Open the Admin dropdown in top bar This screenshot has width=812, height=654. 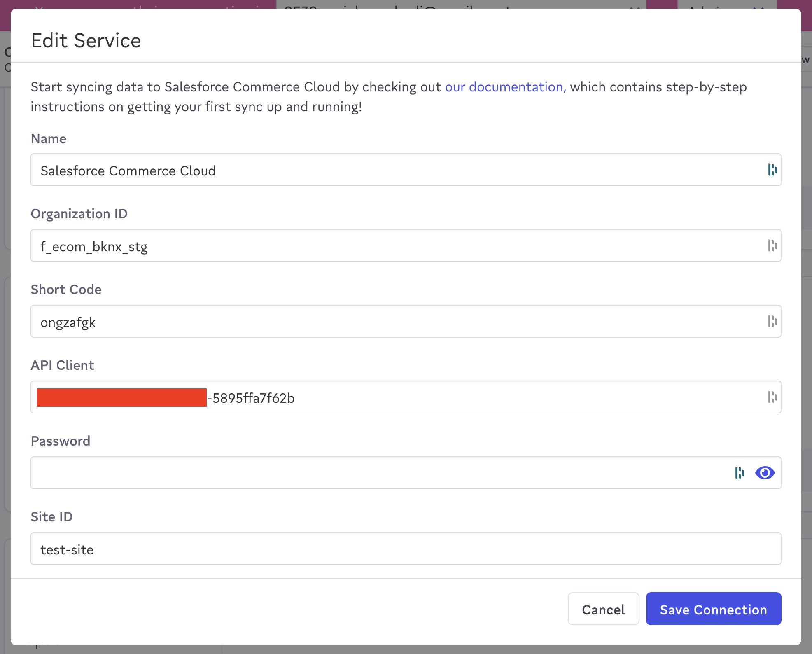[x=727, y=5]
